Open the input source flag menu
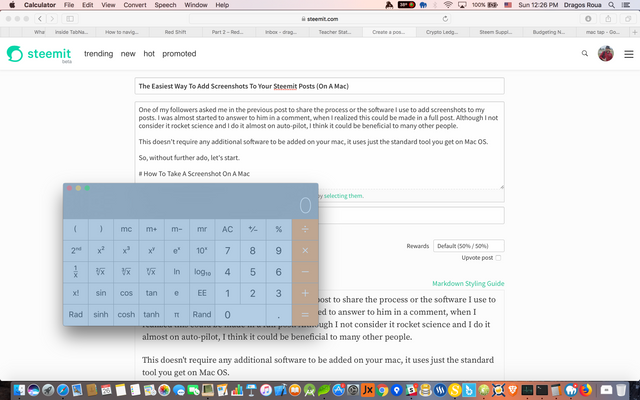The height and width of the screenshot is (400, 640). (508, 5)
